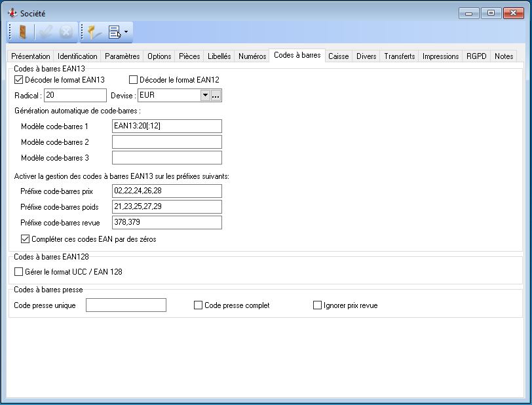532x405 pixels.
Task: Click the Société app icon in title bar
Action: 11,13
